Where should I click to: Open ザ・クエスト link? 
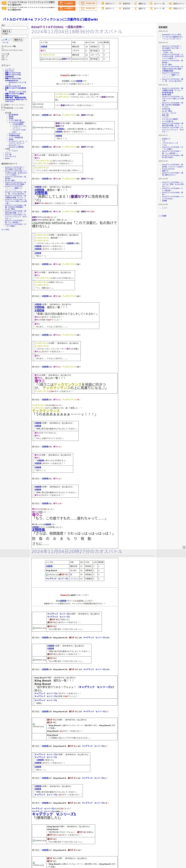pyautogui.click(x=13, y=151)
